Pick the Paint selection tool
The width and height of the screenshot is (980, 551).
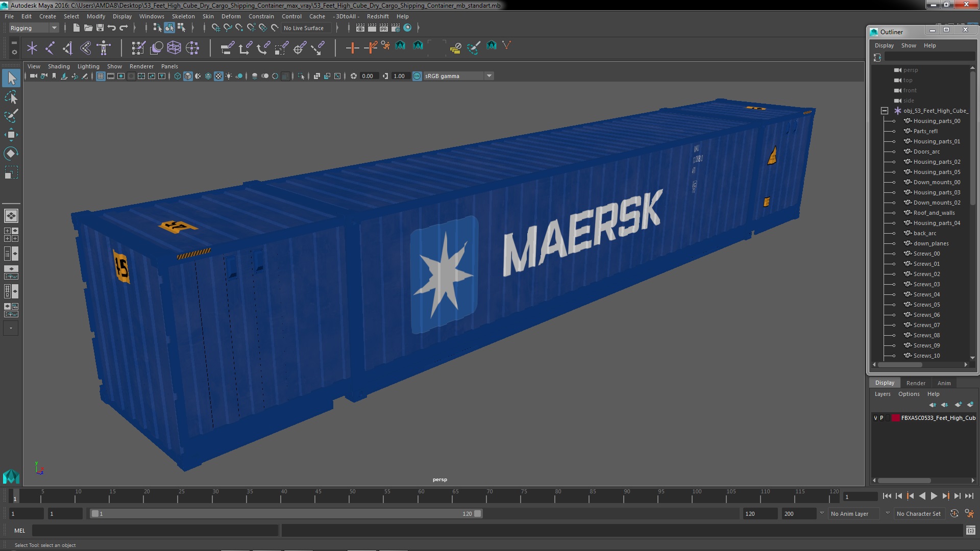click(x=11, y=116)
